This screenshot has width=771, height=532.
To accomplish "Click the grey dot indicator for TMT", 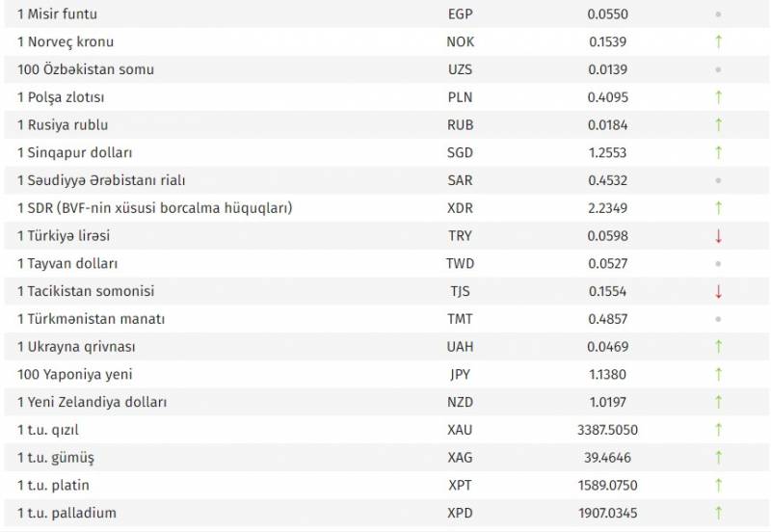I will tap(718, 319).
